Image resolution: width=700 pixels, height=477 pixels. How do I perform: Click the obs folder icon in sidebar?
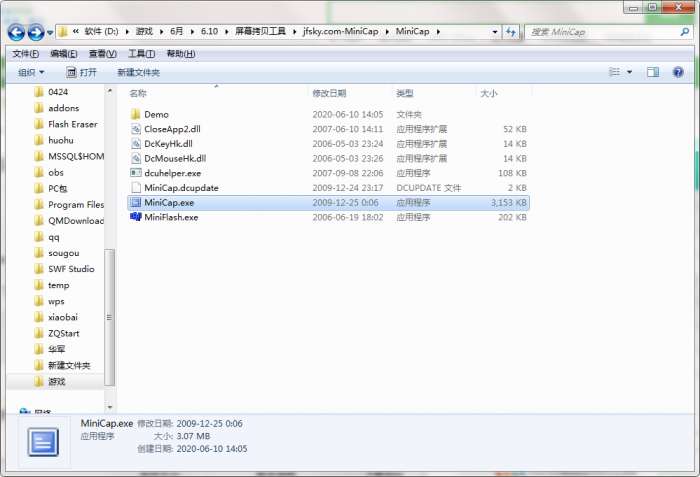click(x=39, y=172)
